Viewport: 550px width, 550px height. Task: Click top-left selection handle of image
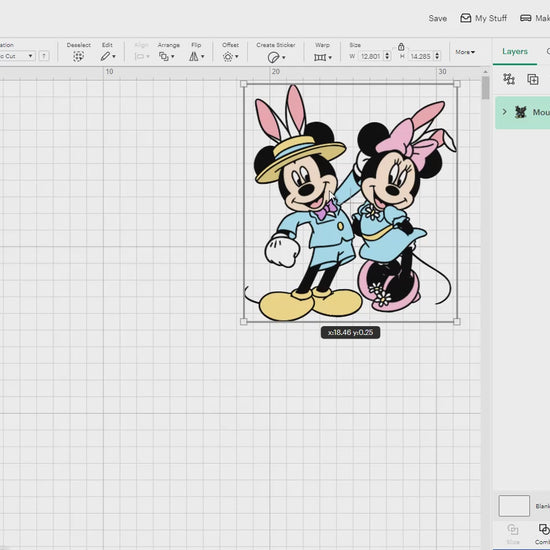(x=244, y=84)
